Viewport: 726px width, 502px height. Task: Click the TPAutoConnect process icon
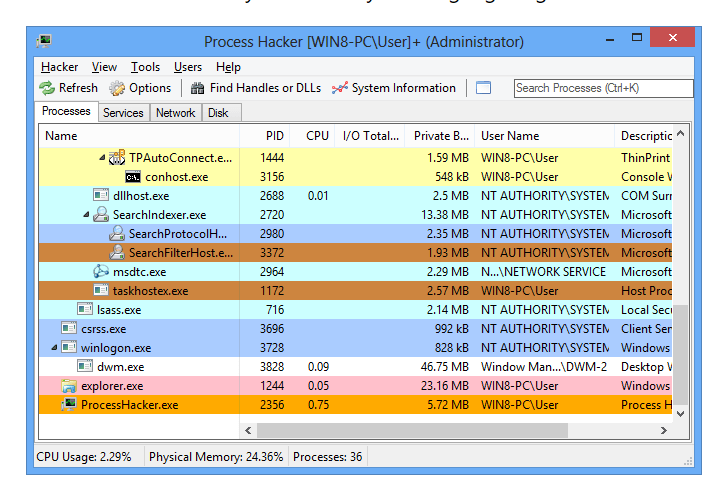point(117,157)
